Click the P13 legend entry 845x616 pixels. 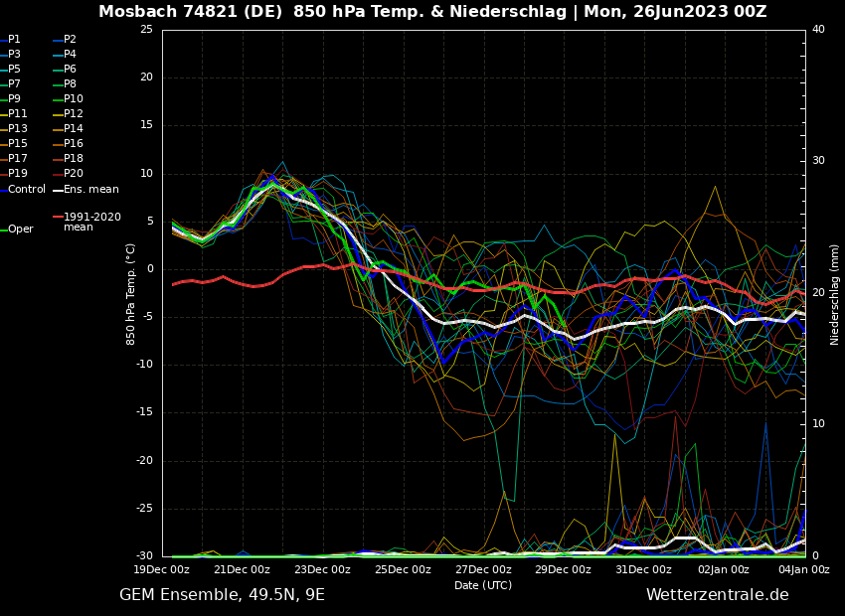(x=18, y=129)
